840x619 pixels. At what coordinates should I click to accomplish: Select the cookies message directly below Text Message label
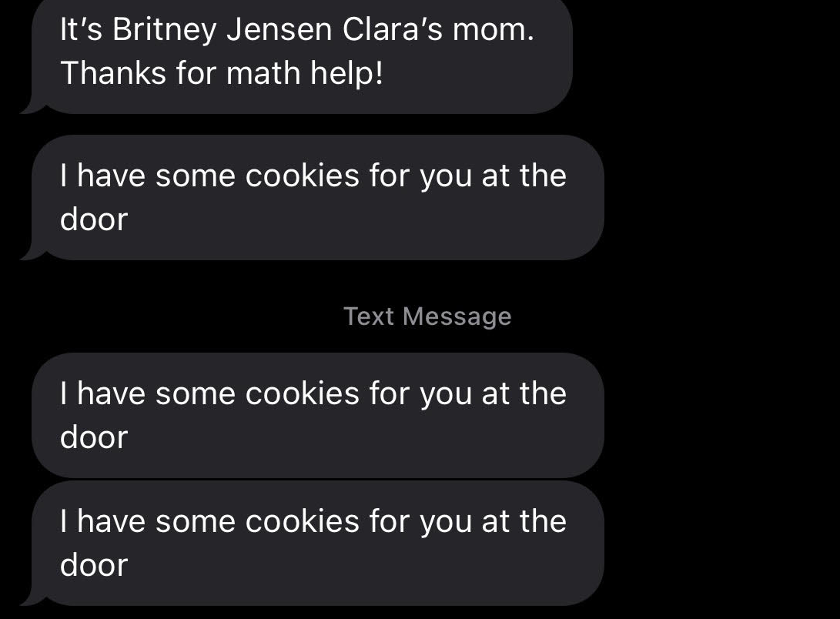coord(316,415)
